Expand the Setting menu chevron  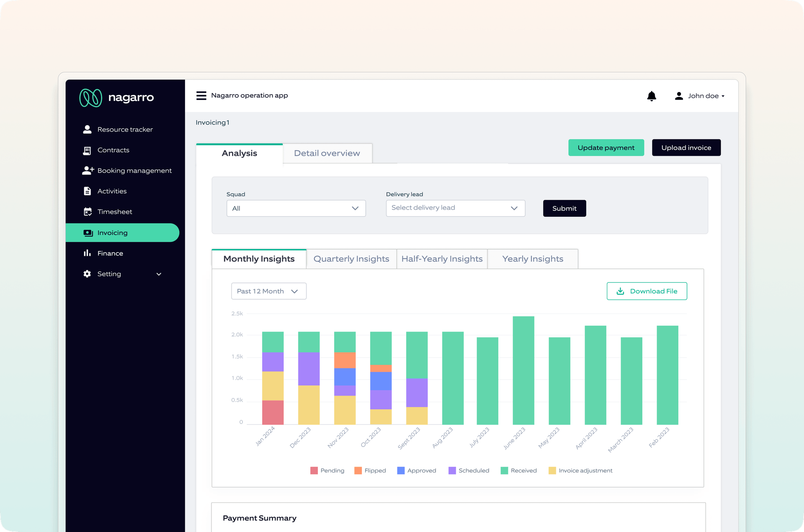159,274
